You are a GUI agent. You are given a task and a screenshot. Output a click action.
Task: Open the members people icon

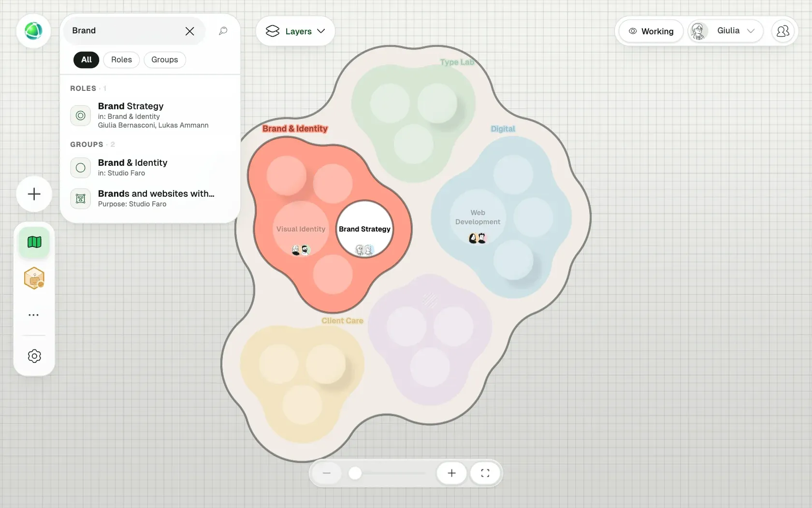tap(783, 31)
